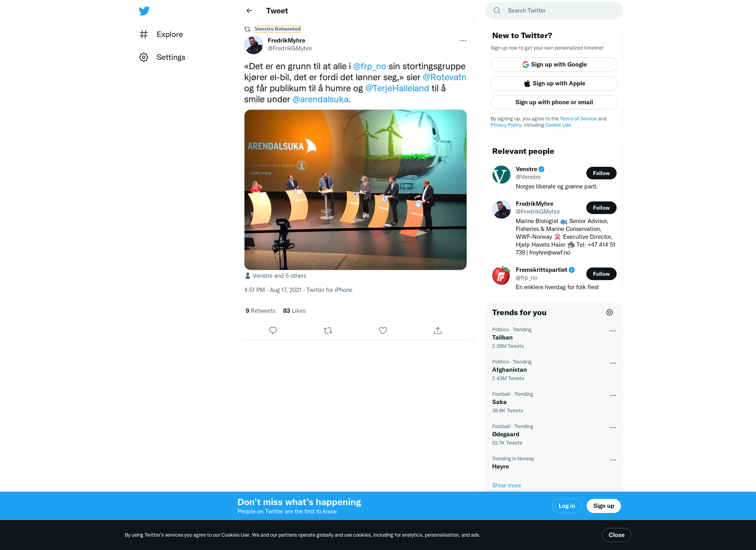Viewport: 756px width, 550px height.
Task: Click the Twitter bird logo
Action: 144,11
